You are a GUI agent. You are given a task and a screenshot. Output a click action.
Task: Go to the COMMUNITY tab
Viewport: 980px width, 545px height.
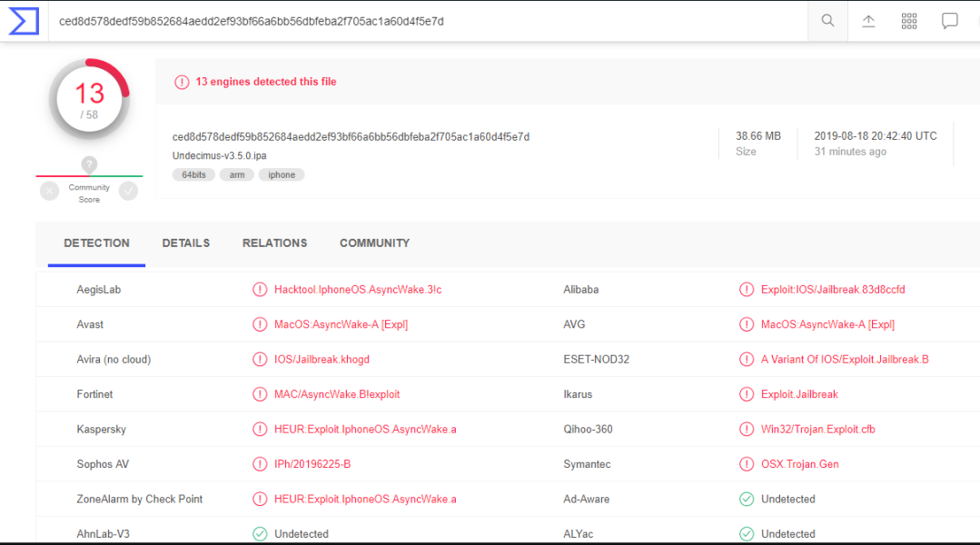pos(374,243)
